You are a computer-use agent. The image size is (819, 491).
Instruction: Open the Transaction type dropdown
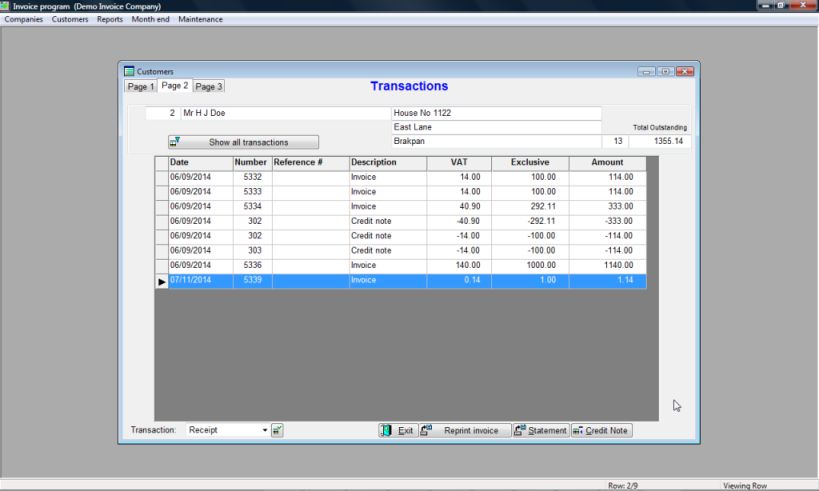[266, 430]
